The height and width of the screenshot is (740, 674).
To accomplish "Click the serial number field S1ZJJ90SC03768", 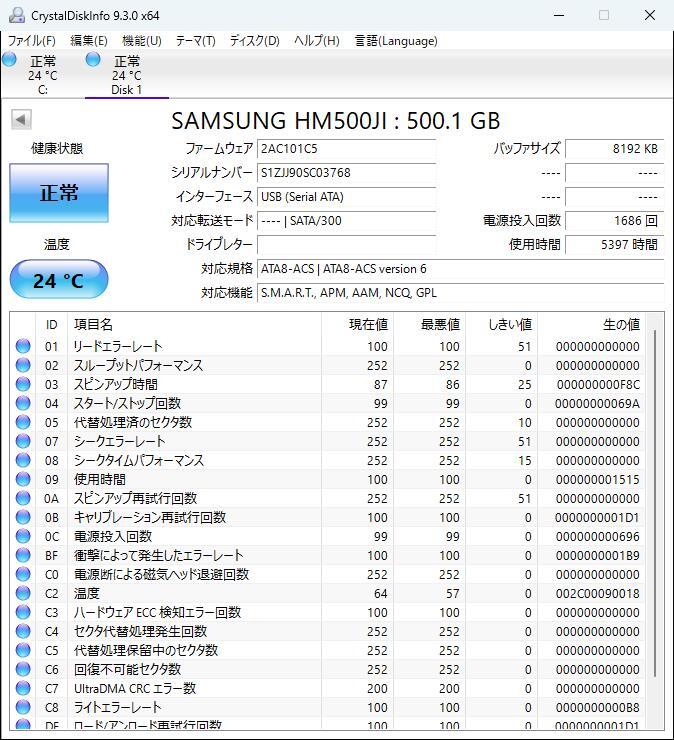I will coord(346,173).
